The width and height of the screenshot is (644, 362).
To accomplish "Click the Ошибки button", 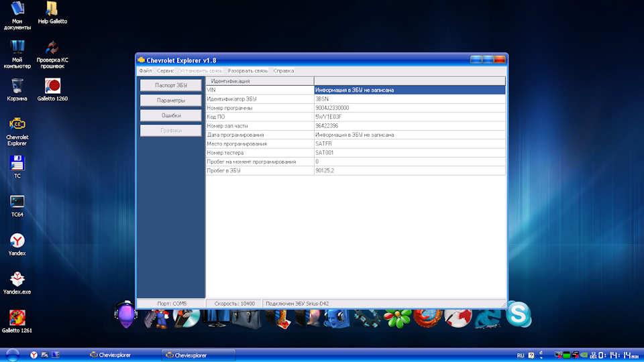I will pyautogui.click(x=171, y=115).
